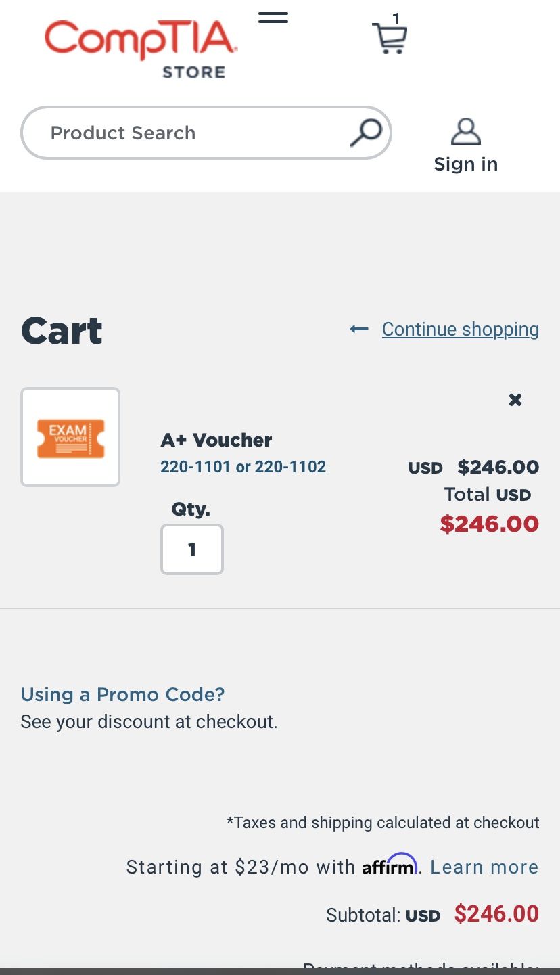This screenshot has width=560, height=975.
Task: Open the Exam Voucher product thumbnail
Action: (x=70, y=437)
